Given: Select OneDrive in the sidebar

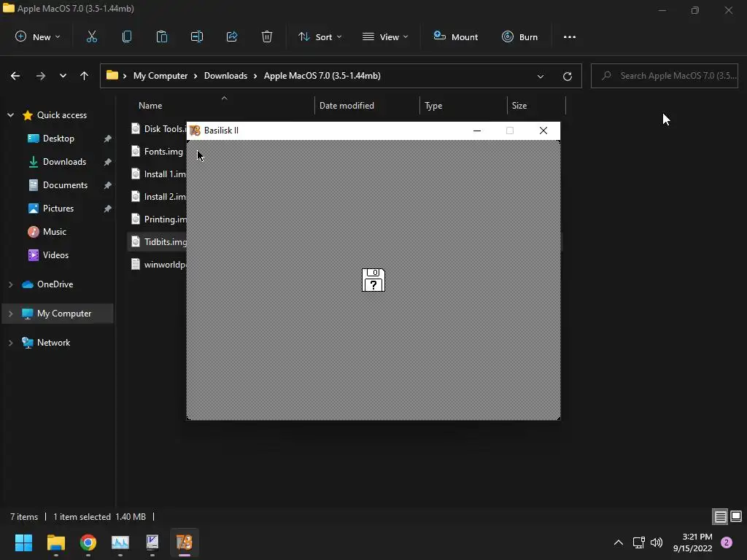Looking at the screenshot, I should pyautogui.click(x=55, y=284).
